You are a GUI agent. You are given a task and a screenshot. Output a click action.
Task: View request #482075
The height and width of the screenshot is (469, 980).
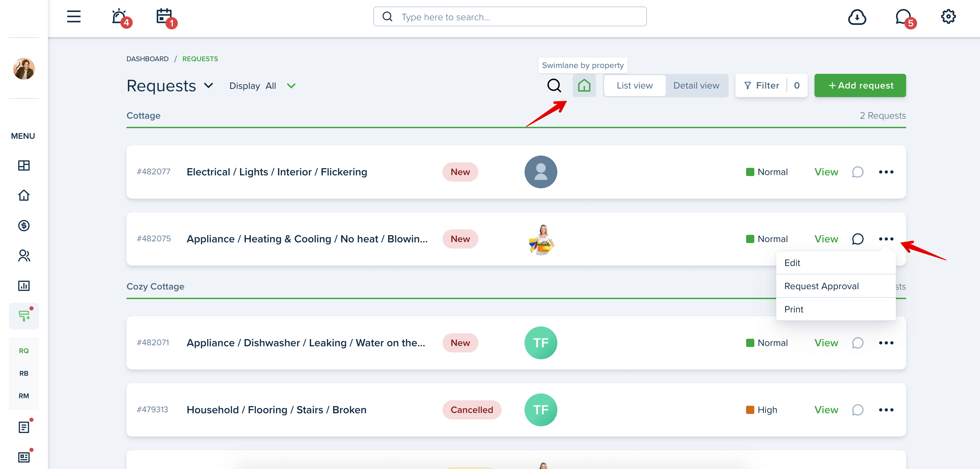pos(826,239)
